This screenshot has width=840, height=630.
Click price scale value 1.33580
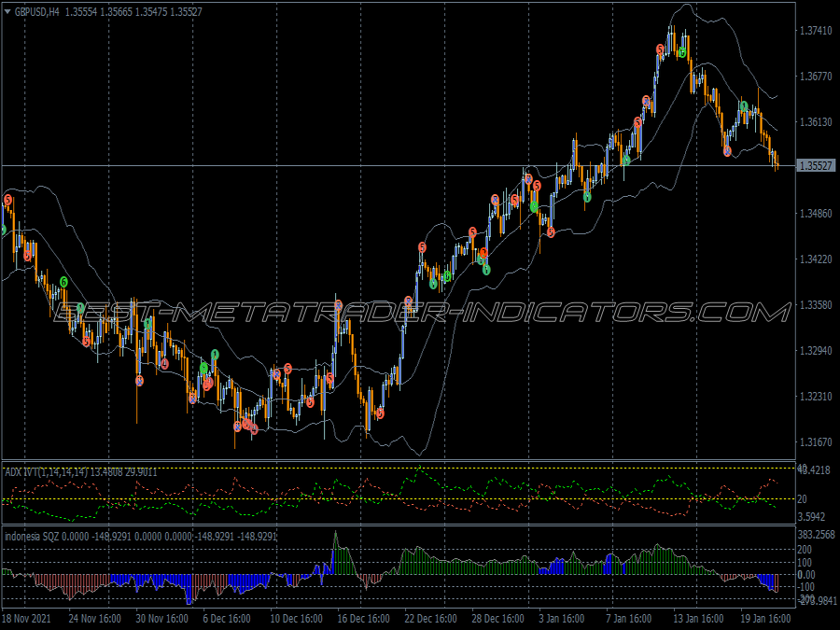(816, 305)
